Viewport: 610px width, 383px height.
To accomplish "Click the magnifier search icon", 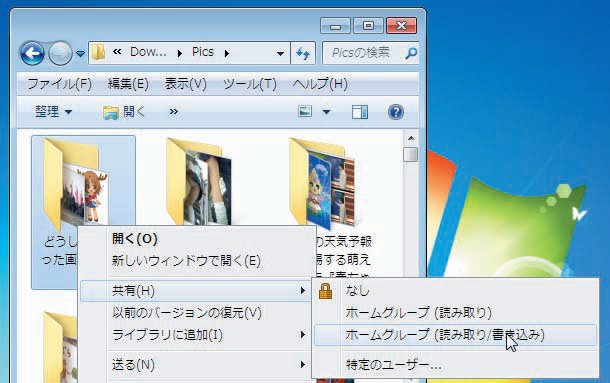I will click(x=411, y=53).
